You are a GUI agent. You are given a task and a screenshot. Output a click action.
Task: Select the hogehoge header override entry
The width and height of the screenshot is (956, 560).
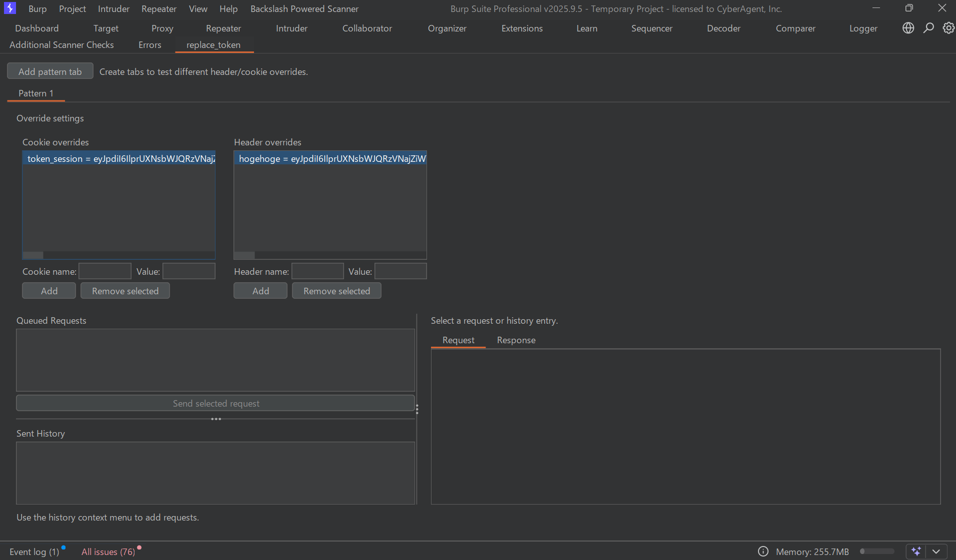point(330,159)
